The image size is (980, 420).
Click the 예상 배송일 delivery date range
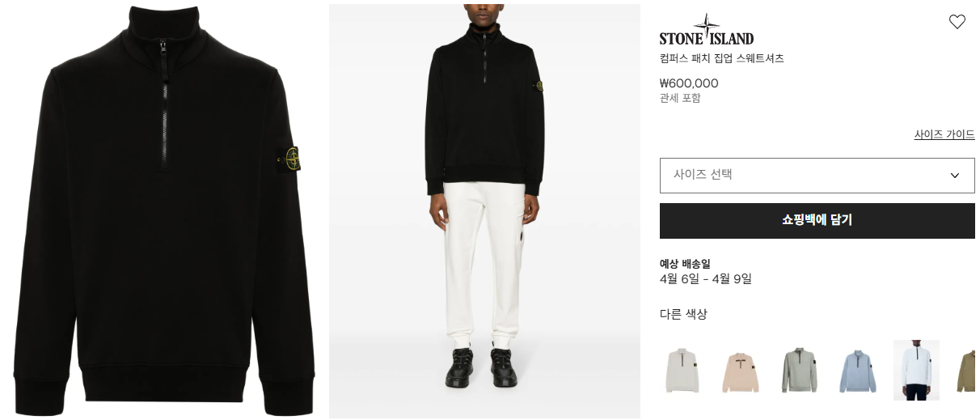click(706, 279)
